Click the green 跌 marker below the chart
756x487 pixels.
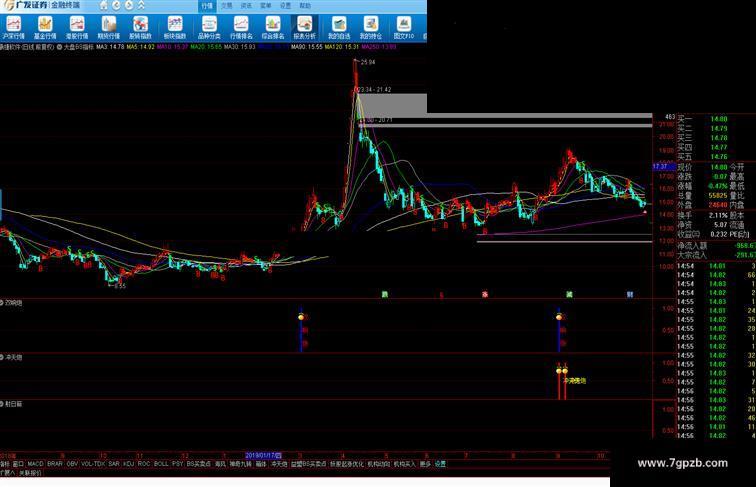coord(384,294)
